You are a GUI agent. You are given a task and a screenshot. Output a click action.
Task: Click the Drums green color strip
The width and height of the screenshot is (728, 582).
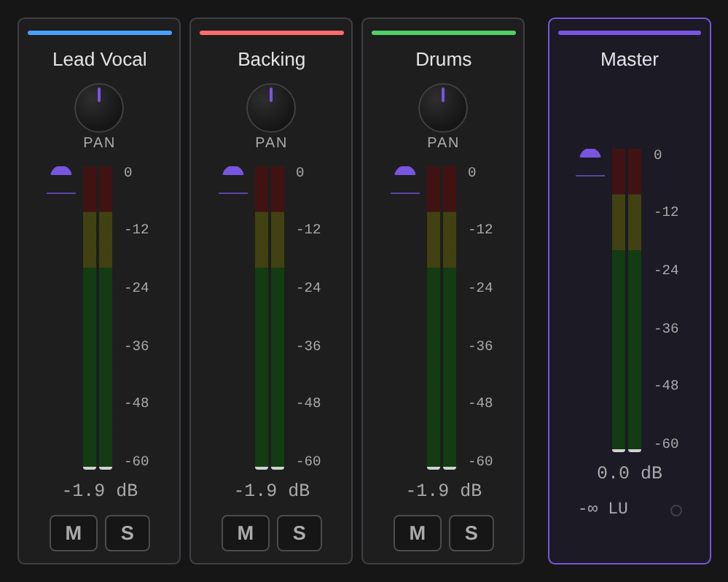click(x=443, y=33)
